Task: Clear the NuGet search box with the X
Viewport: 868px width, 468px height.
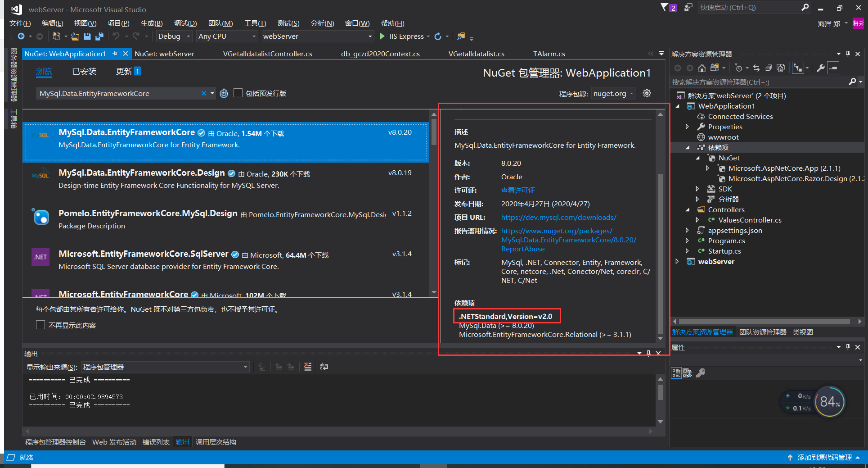Action: tap(204, 93)
